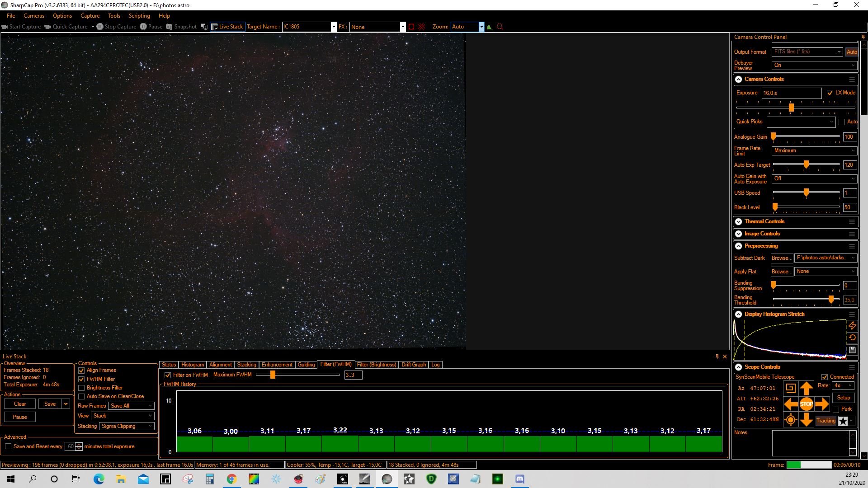Enable Save and Reset every checkbox

click(x=8, y=446)
